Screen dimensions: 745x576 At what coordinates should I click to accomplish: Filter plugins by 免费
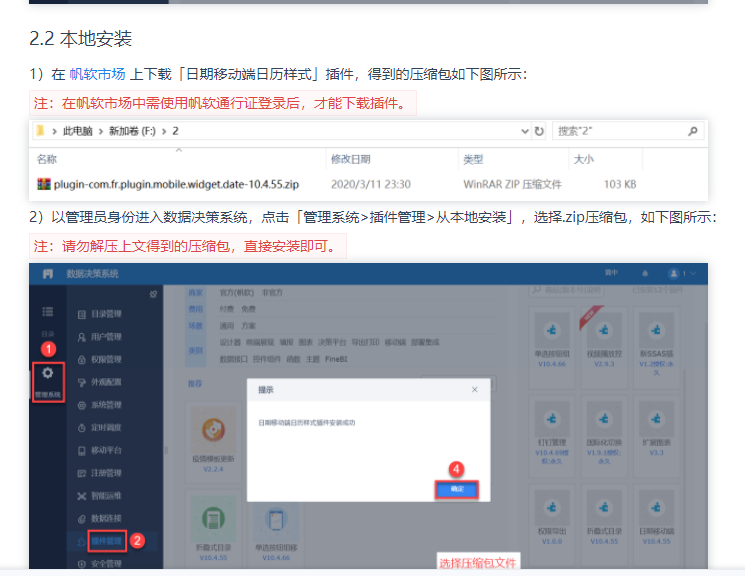[248, 309]
